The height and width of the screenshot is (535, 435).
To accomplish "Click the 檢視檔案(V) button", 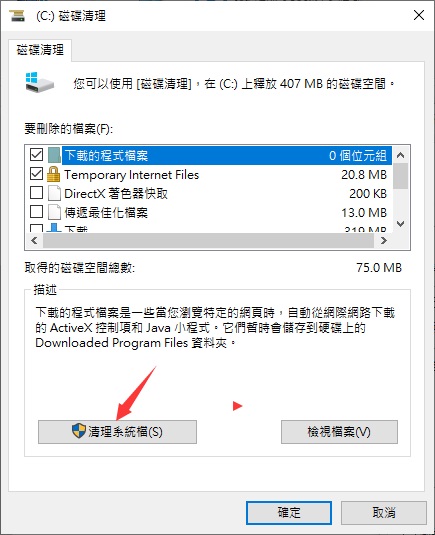I will (339, 432).
